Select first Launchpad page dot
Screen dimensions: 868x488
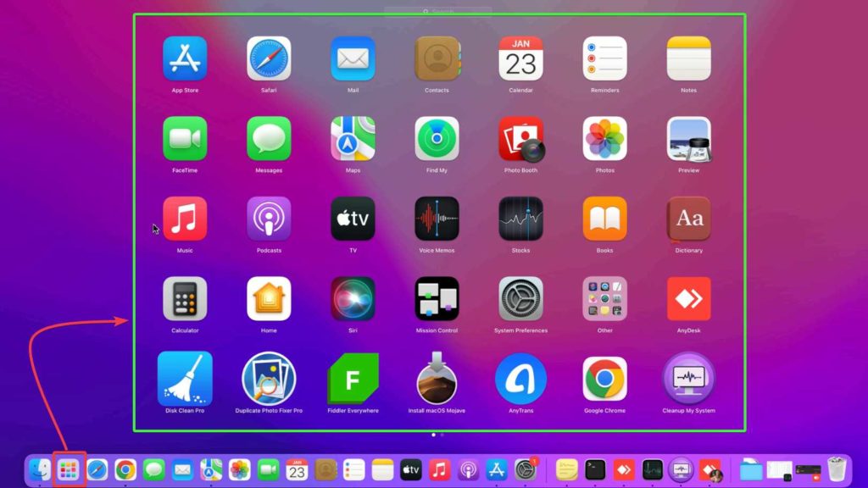point(433,435)
